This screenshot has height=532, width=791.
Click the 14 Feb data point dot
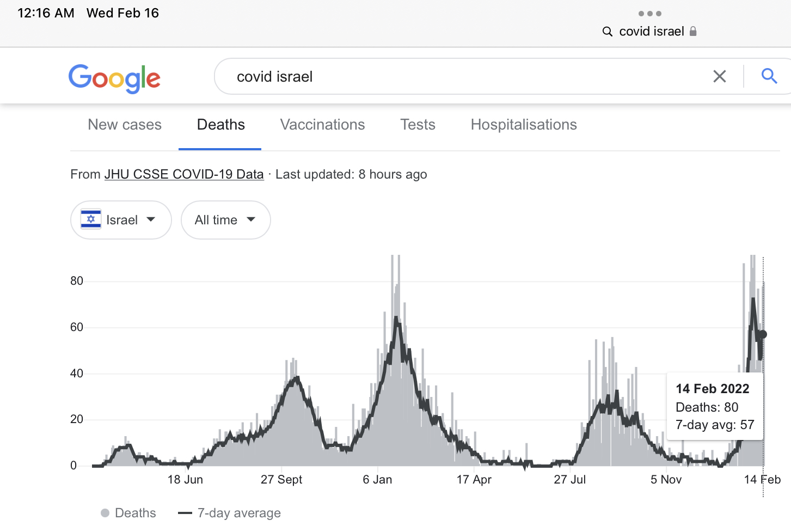coord(763,334)
